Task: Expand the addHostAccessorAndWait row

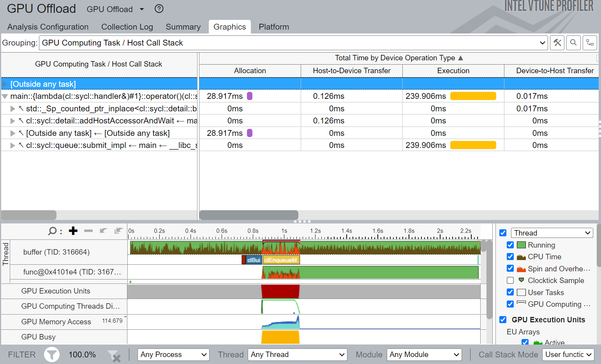Action: (x=13, y=121)
